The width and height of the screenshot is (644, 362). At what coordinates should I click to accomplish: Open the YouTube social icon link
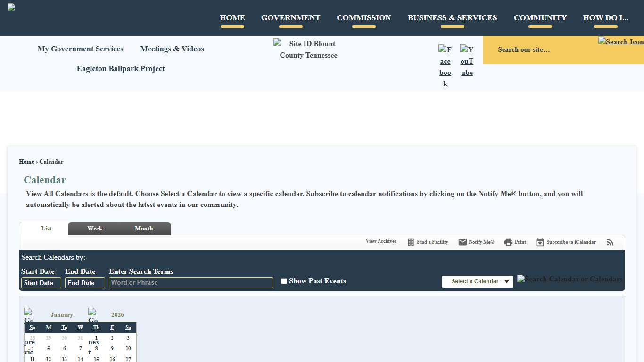[x=467, y=61]
